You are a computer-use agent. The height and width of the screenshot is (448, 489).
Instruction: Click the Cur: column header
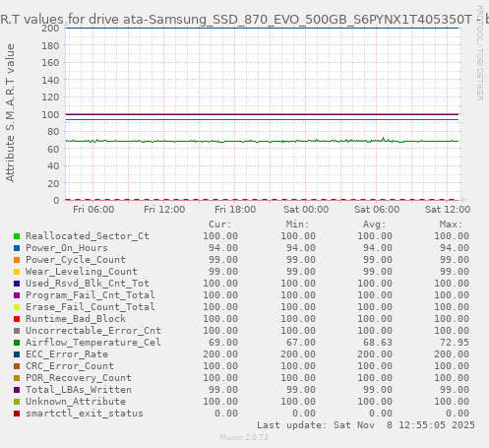click(x=220, y=224)
